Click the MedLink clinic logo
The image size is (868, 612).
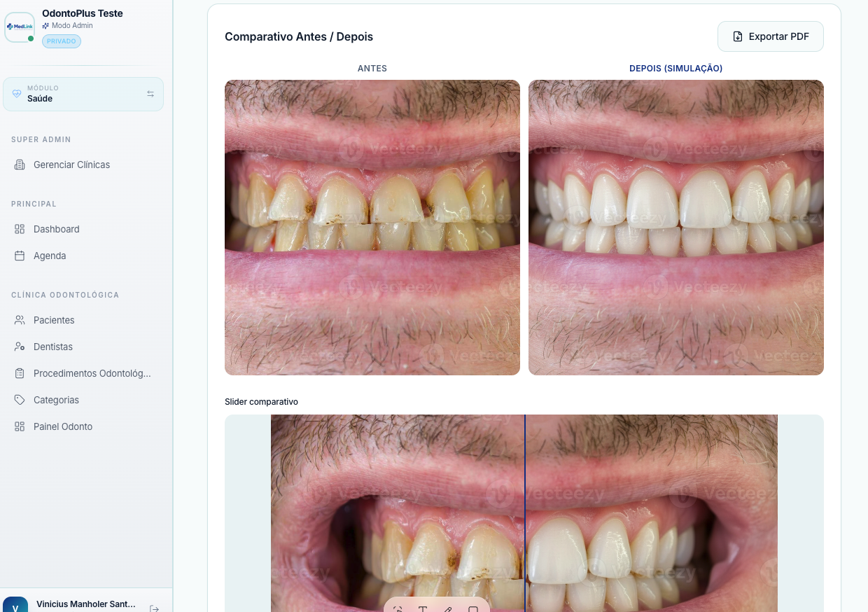(19, 27)
